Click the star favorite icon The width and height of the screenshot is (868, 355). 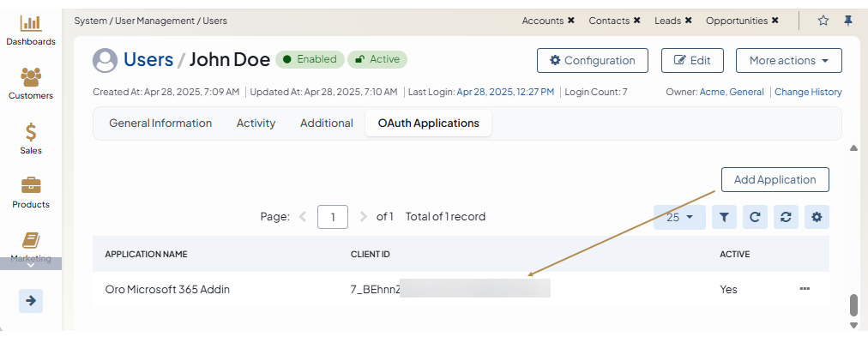(823, 21)
